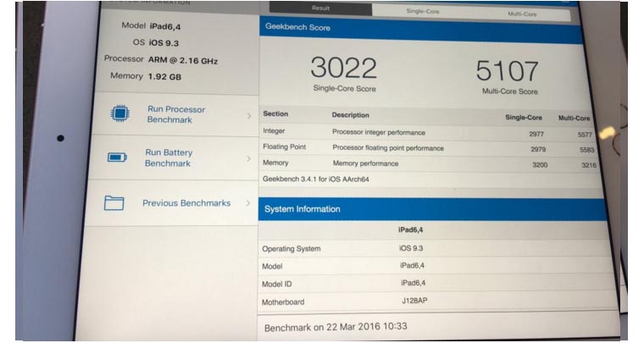Click OS iOS 9.3 in sidebar
Image resolution: width=644 pixels, height=343 pixels.
pyautogui.click(x=156, y=42)
